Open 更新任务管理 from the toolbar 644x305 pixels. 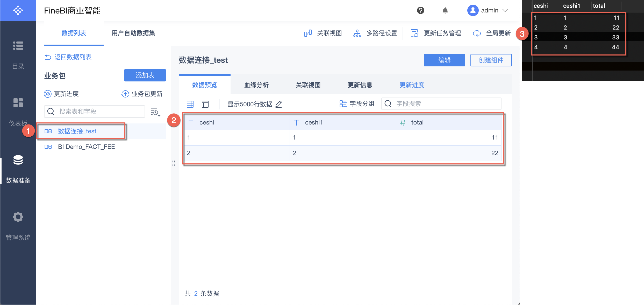tap(414, 33)
